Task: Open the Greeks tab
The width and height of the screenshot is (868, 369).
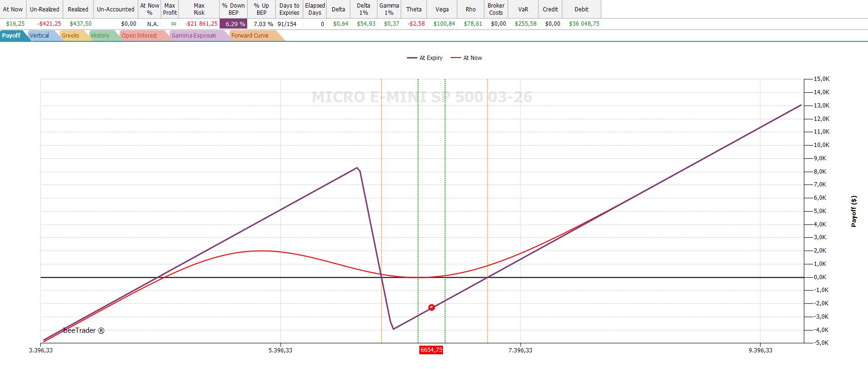Action: click(70, 36)
